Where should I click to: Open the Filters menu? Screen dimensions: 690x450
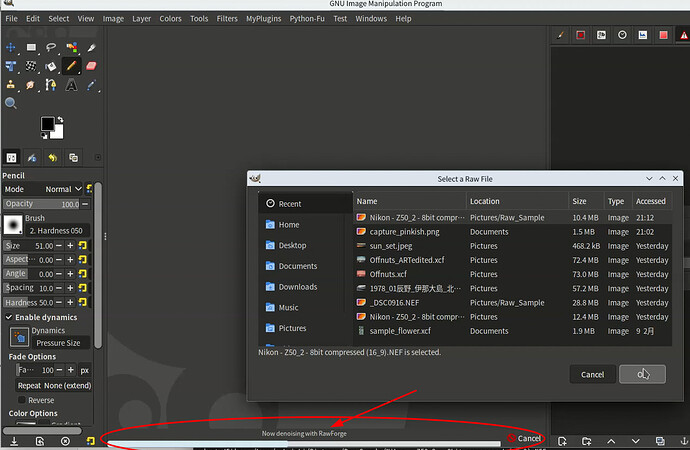pyautogui.click(x=227, y=18)
